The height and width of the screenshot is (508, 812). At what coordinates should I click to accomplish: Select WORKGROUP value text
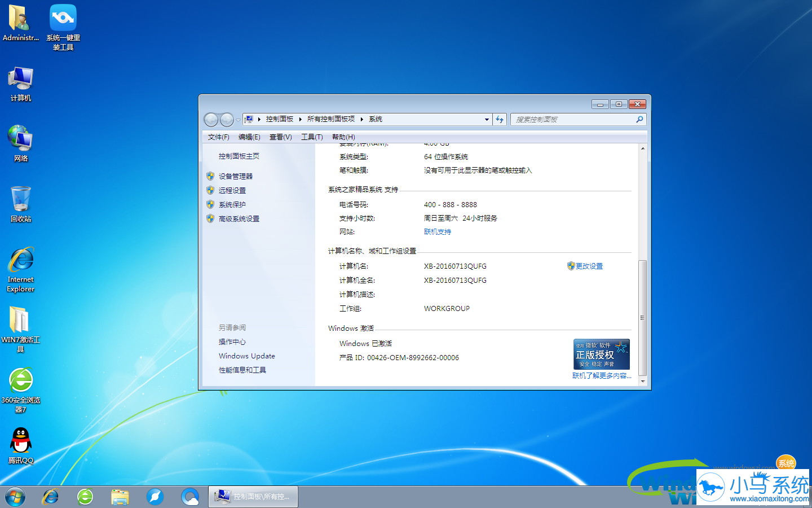pos(447,309)
